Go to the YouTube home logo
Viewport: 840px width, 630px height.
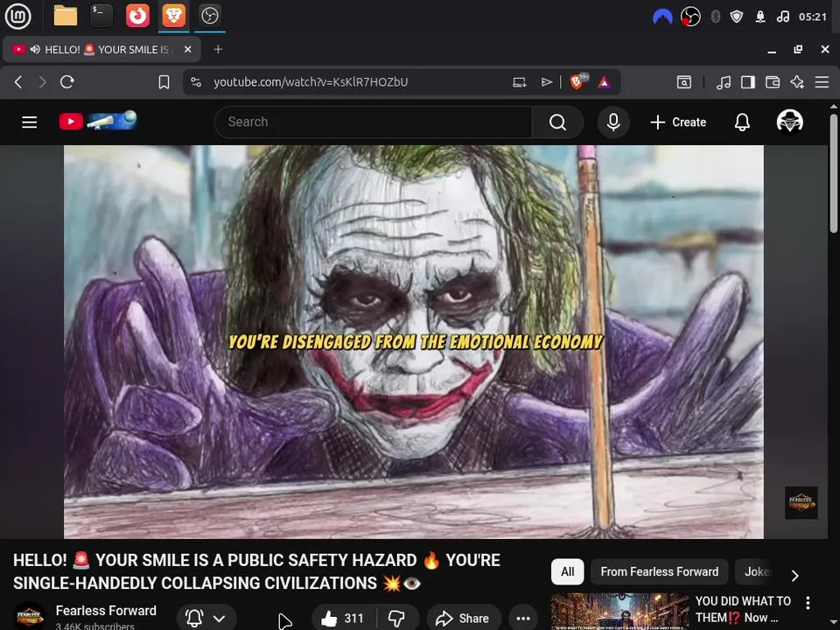click(x=98, y=121)
